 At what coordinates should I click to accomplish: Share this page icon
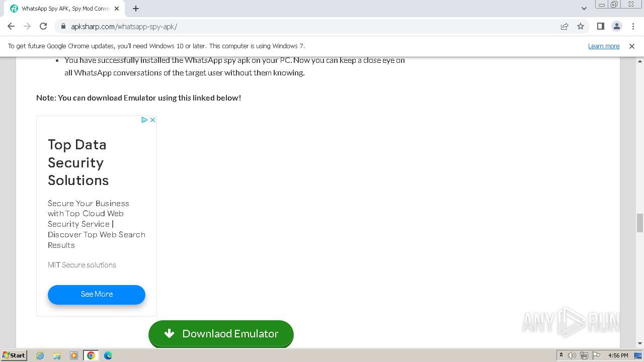coord(565,26)
